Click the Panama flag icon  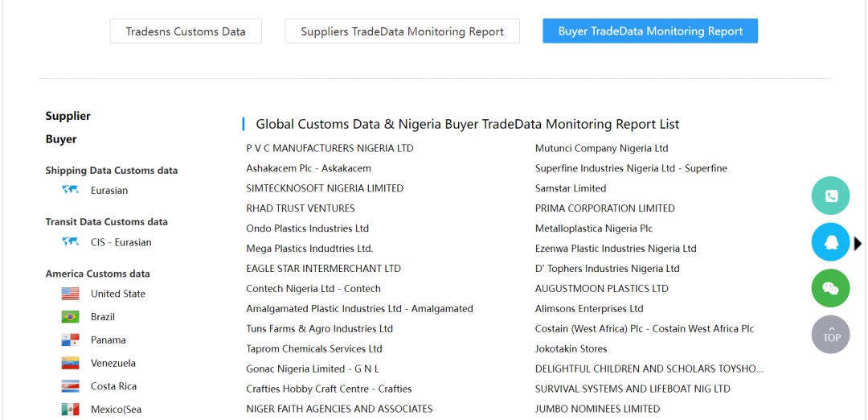click(71, 340)
